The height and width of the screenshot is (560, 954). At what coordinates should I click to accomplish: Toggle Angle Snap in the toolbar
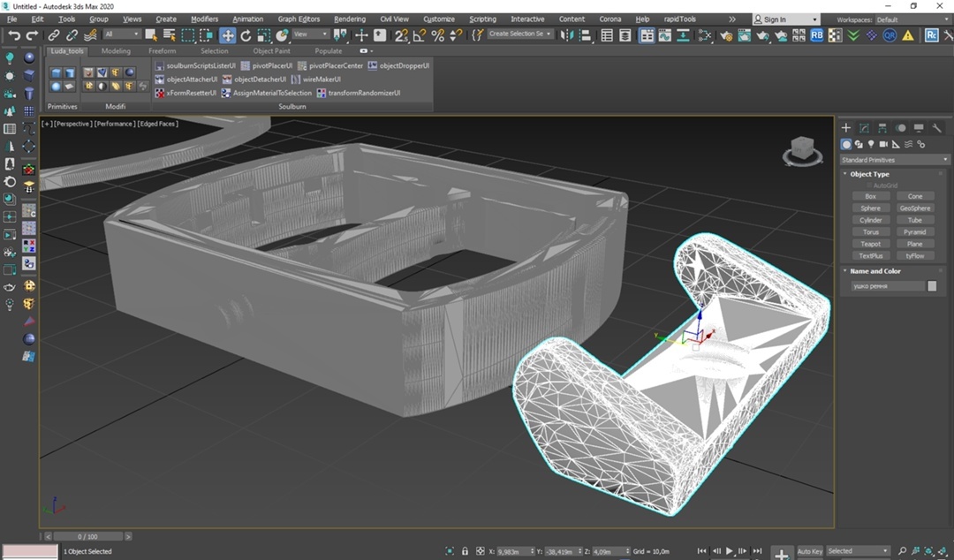[x=420, y=35]
